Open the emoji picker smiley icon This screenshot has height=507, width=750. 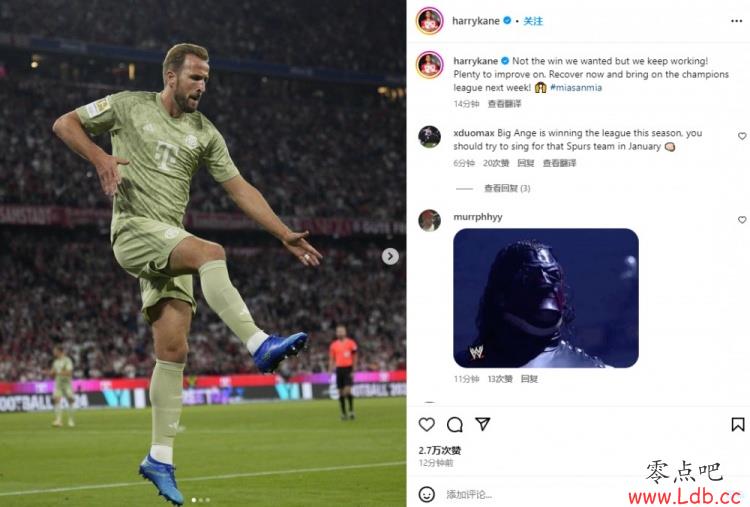point(427,494)
